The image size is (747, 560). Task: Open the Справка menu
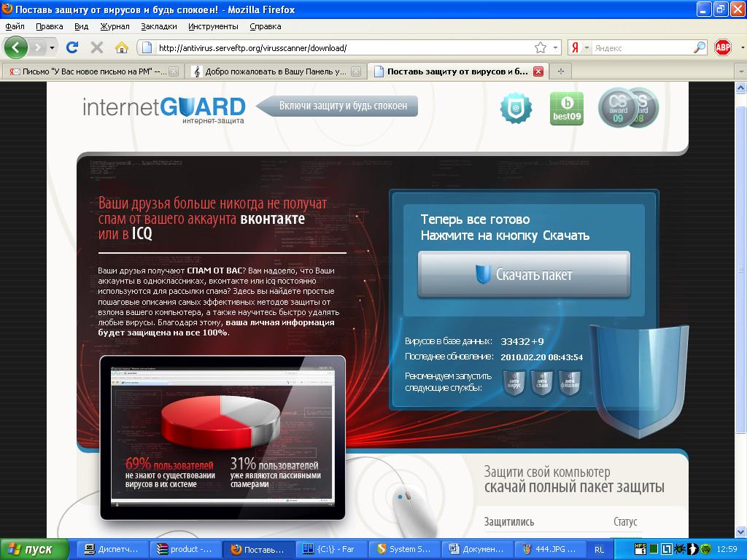point(266,26)
